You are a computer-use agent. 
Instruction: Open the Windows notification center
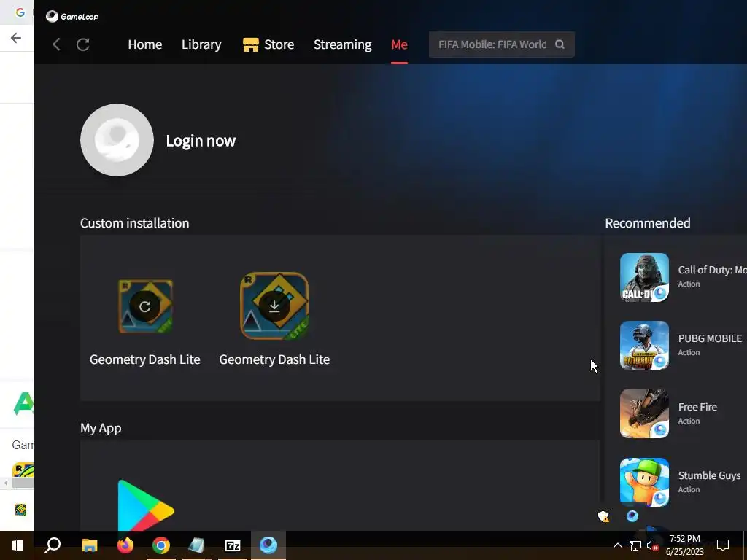723,545
